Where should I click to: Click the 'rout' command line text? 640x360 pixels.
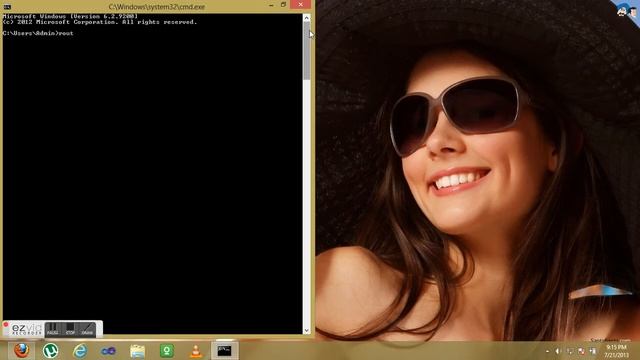tap(66, 33)
